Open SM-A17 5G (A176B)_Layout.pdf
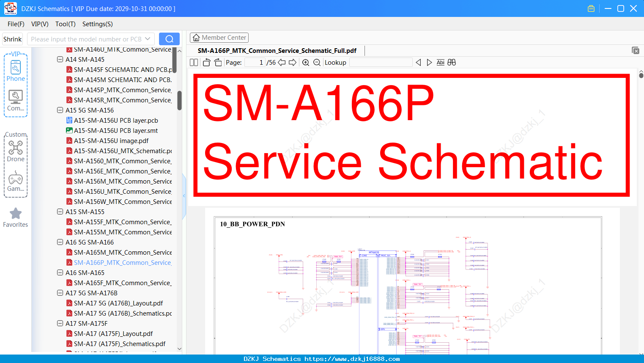 [x=114, y=303]
